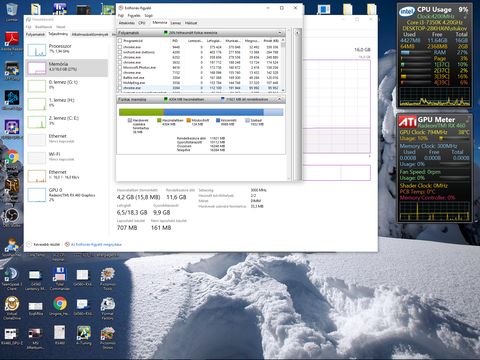Switch to Áttekintés tab in Resource Monitor
This screenshot has height=360, width=480.
point(127,23)
